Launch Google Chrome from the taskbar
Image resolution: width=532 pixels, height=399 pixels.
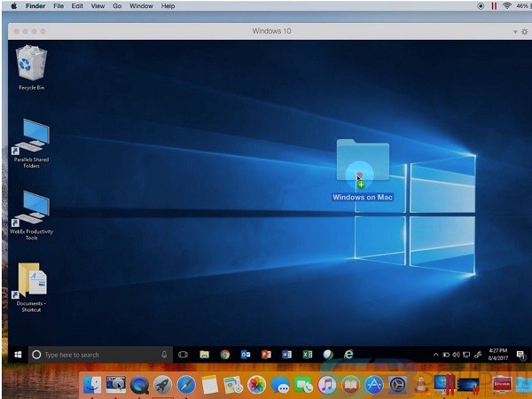(x=225, y=355)
